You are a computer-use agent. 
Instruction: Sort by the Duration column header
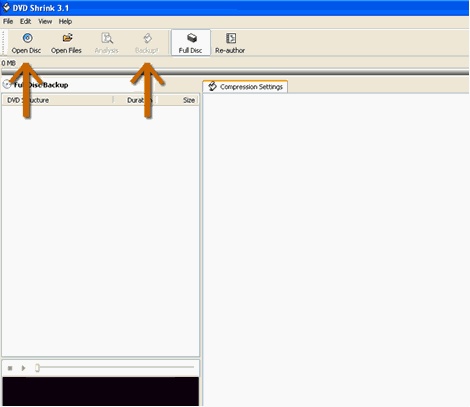point(135,100)
